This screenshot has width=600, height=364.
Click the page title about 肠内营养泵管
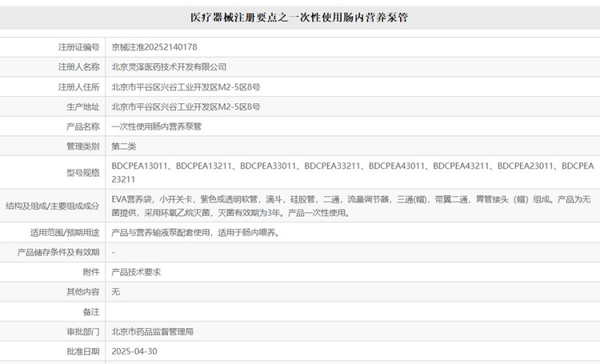coord(299,17)
